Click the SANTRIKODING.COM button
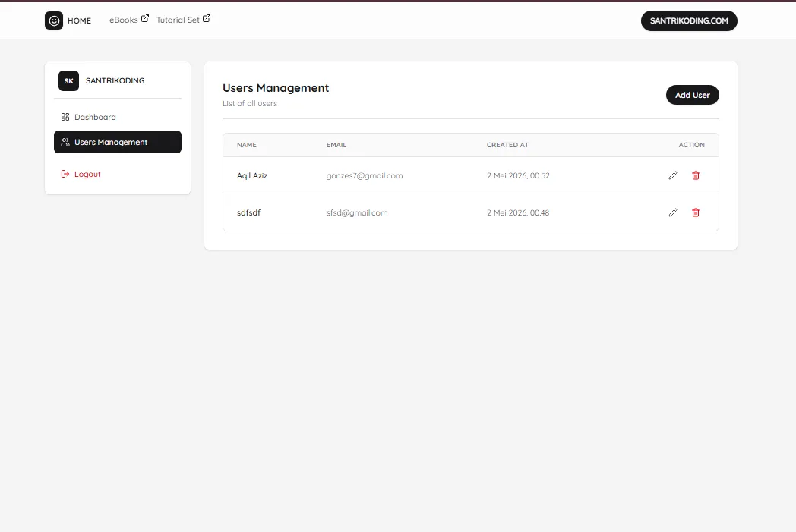Image resolution: width=796 pixels, height=532 pixels. [x=689, y=20]
